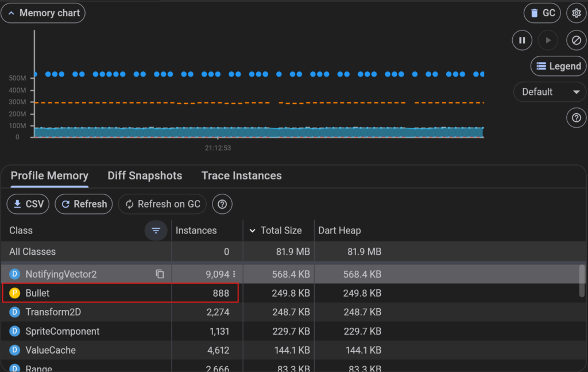This screenshot has height=372, width=588.
Task: Click the GC garbage collect button
Action: coord(542,13)
